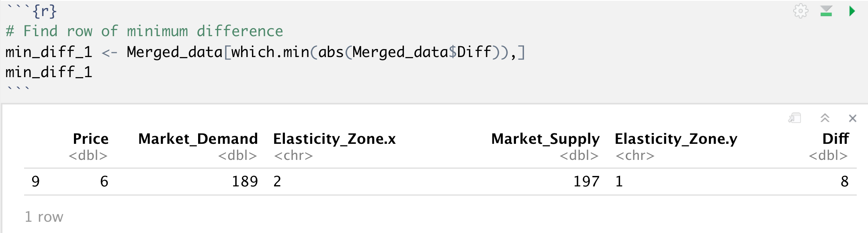Open chunk options gear icon
Screen dimensions: 868x233
[800, 11]
